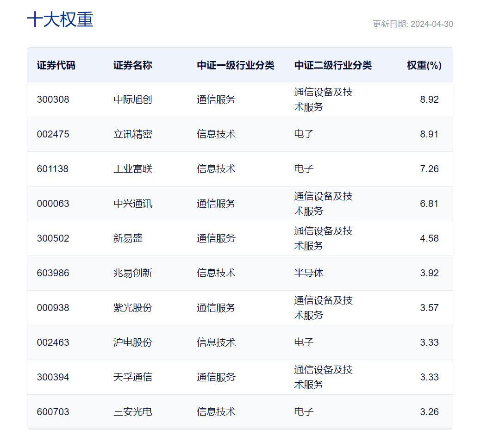Click 通信服务 in the 天孚通信 row
Viewport: 500px width, 448px height.
(216, 378)
